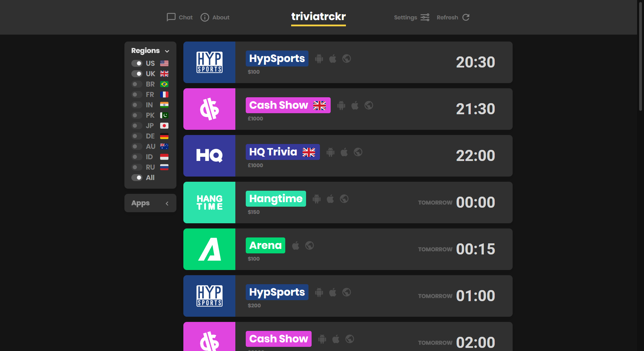Click the Android icon on HypSports 20:30 row
The image size is (644, 351).
(x=319, y=58)
